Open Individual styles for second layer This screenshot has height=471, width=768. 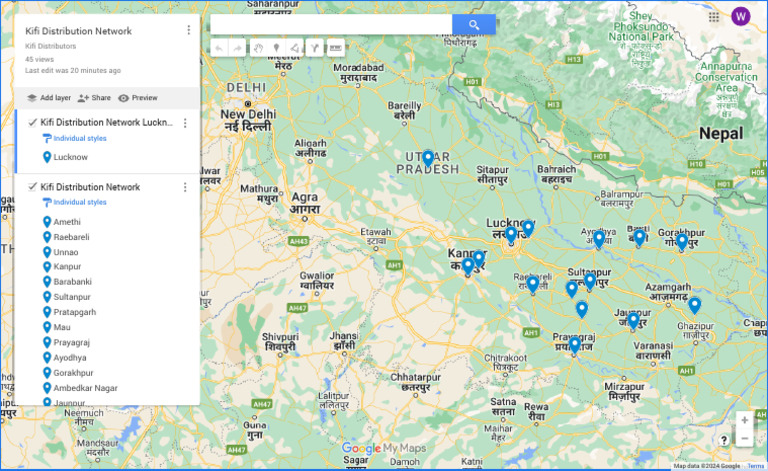click(x=80, y=202)
